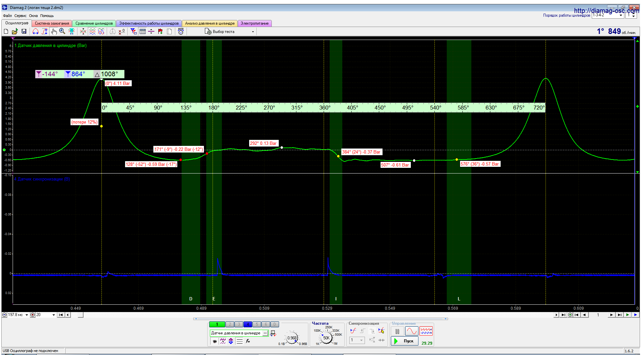Open the cylinder number spinner top right

point(634,15)
